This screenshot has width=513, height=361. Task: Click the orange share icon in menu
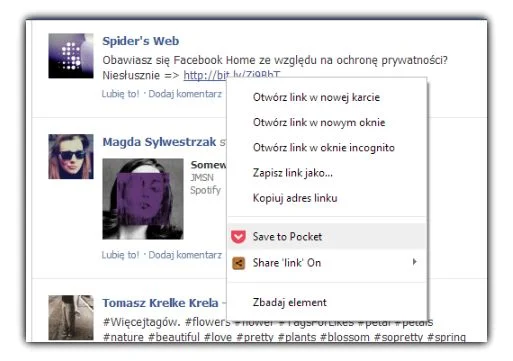pos(238,263)
